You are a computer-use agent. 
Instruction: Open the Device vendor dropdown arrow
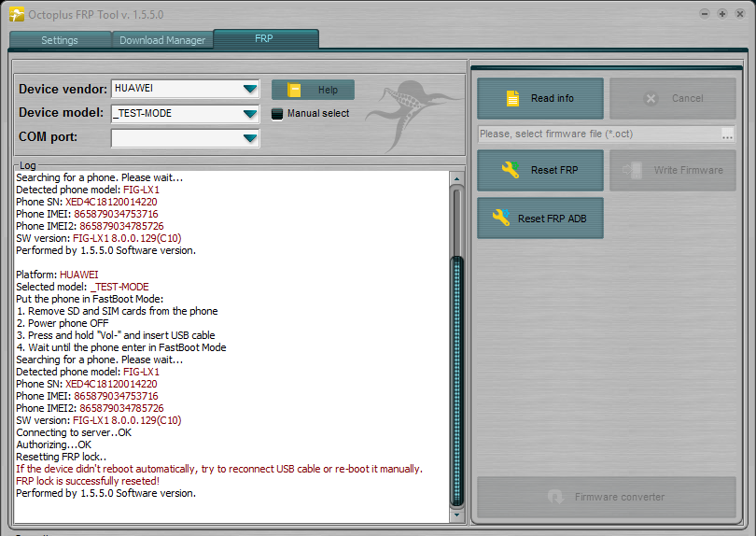tap(250, 89)
